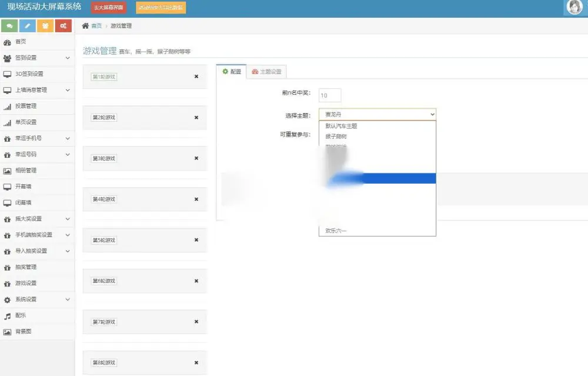Follow the 首页 breadcrumb link
The height and width of the screenshot is (376, 588).
coord(96,26)
